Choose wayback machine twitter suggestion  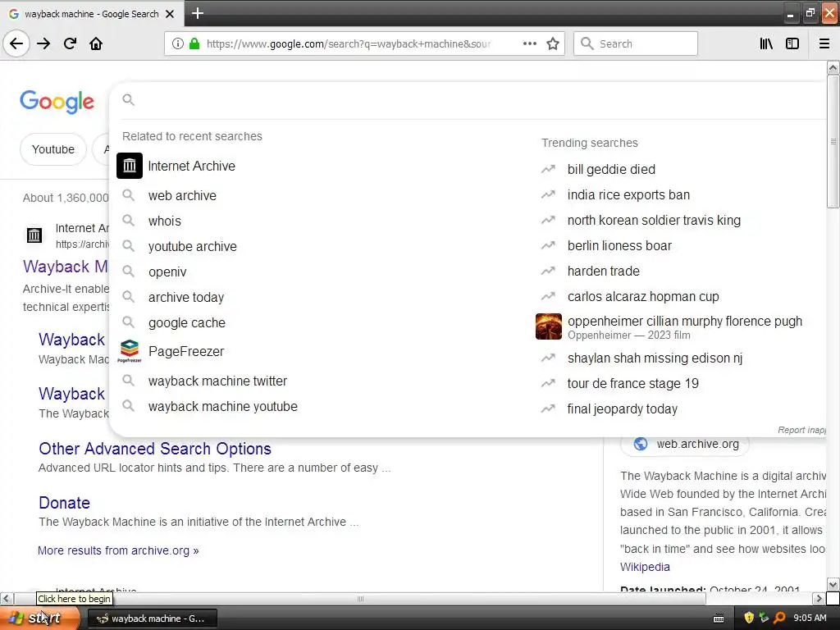pos(217,381)
